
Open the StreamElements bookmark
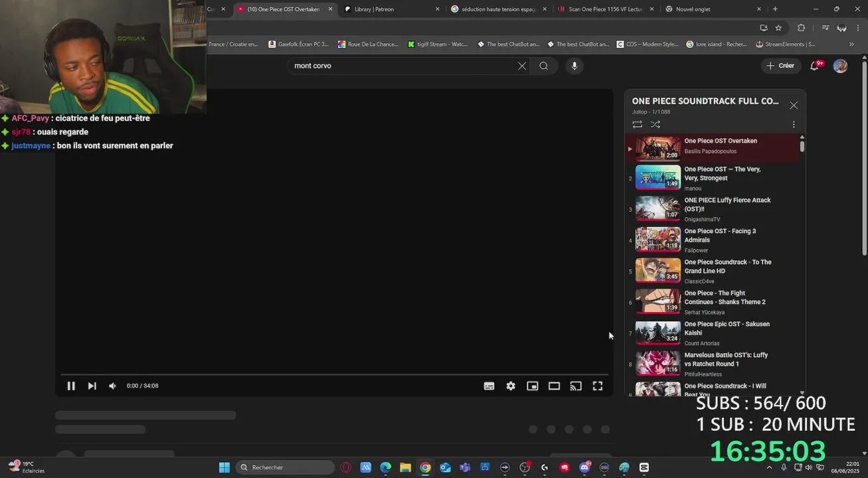(x=786, y=44)
